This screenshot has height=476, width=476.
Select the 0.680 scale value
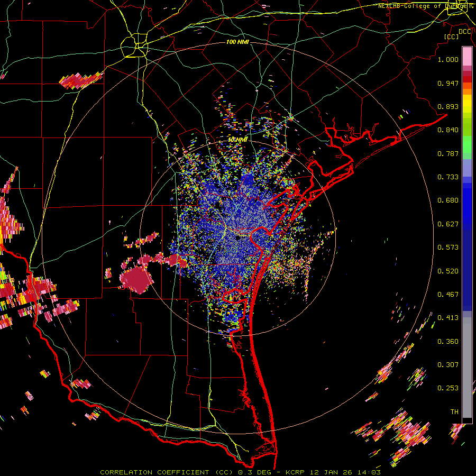[448, 200]
